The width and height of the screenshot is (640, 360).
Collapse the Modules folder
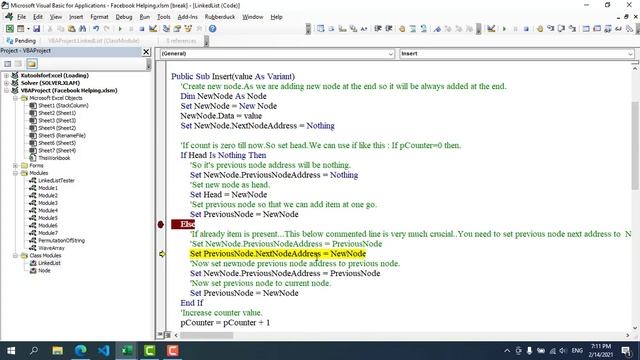[x=15, y=173]
